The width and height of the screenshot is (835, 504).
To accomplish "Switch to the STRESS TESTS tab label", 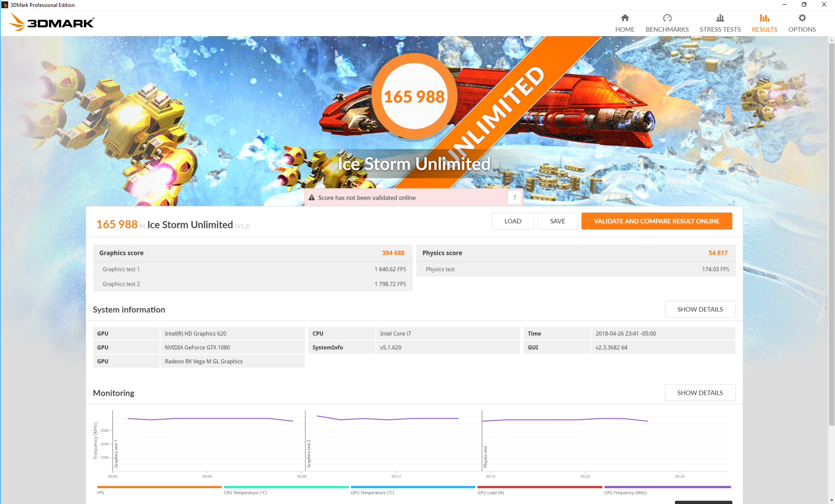I will (720, 30).
